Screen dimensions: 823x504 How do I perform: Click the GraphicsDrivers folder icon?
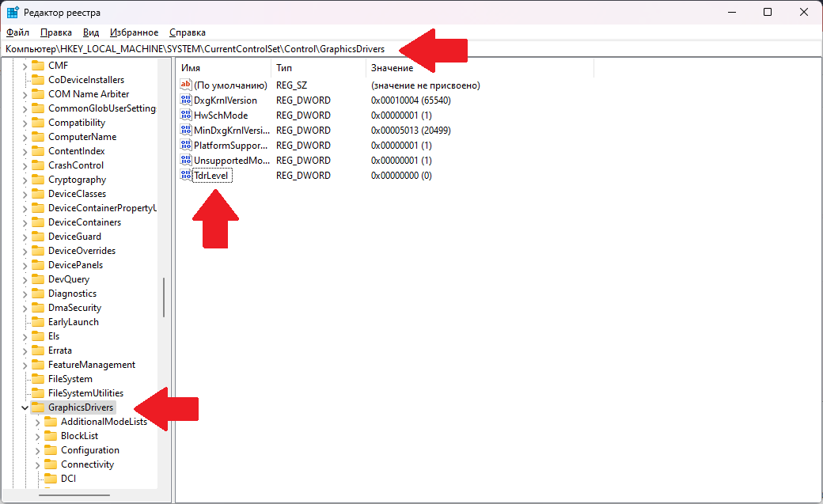click(37, 407)
